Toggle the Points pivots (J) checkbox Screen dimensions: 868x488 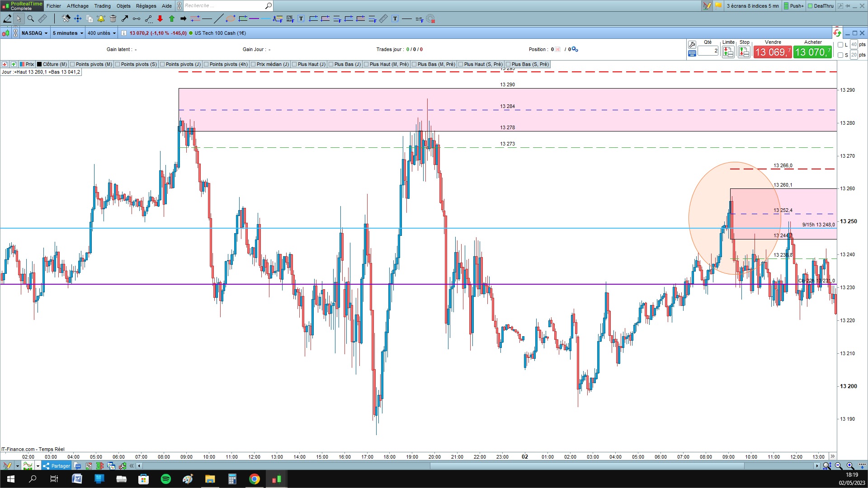163,64
